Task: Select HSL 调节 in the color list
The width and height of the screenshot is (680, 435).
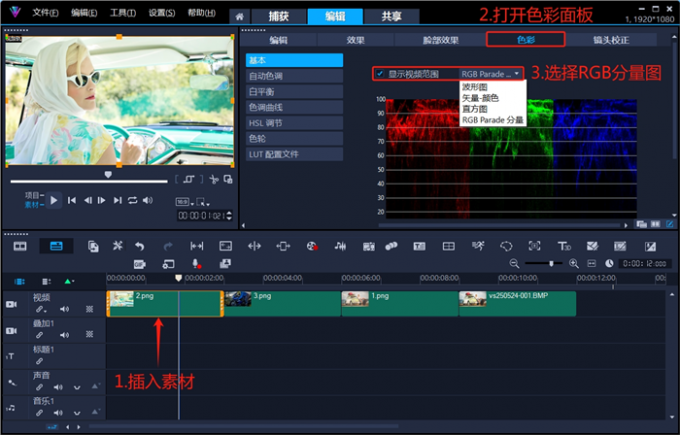Action: (x=294, y=123)
